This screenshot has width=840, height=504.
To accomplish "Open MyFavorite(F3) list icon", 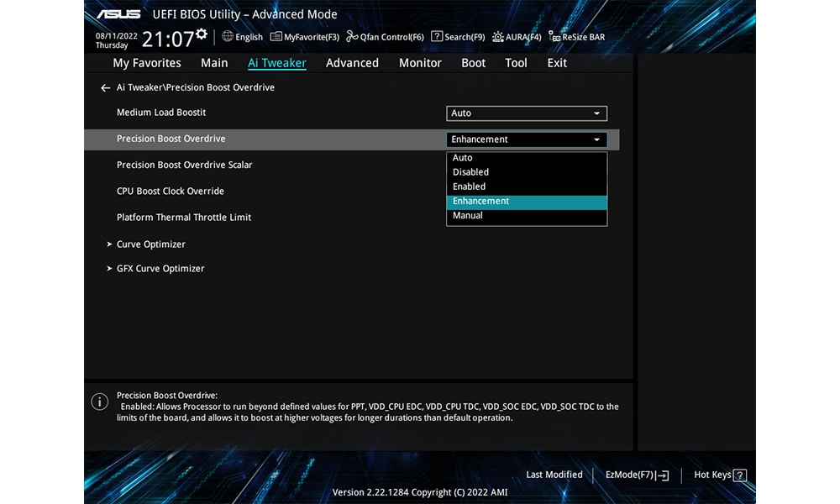I will (276, 36).
